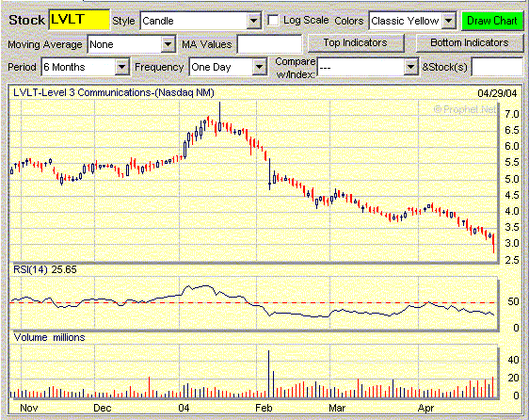Click the LVLT-Level 3 Communications chart title

114,92
